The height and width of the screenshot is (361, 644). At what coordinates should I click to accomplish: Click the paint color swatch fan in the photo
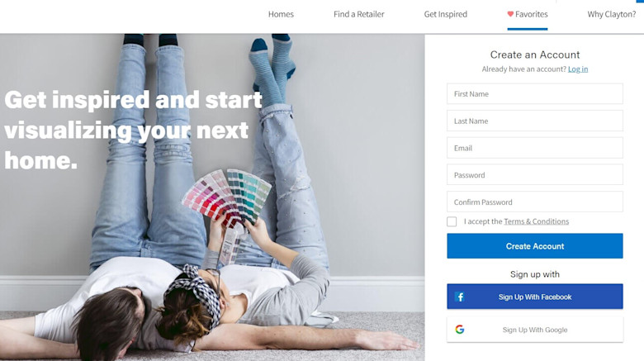click(x=227, y=197)
